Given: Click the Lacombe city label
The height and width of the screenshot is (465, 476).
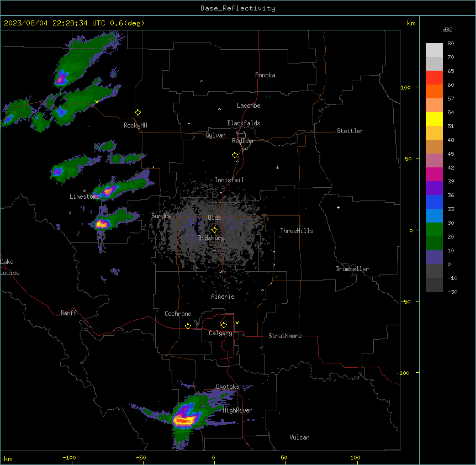Looking at the screenshot, I should point(248,105).
